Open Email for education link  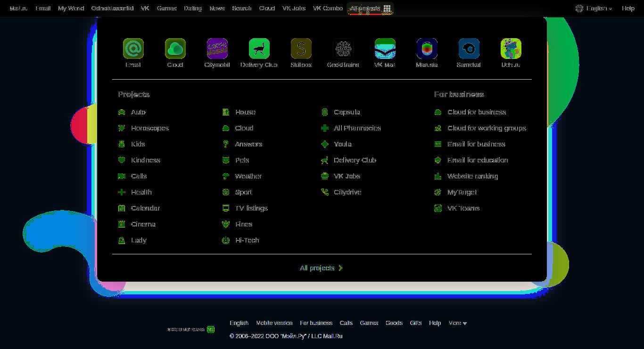(478, 160)
